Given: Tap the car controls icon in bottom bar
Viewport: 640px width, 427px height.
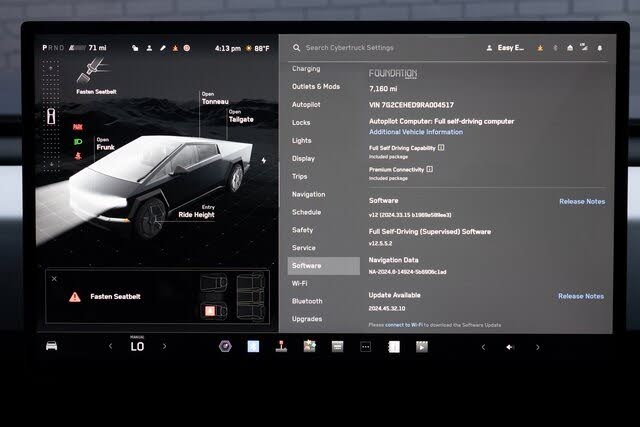Looking at the screenshot, I should tap(51, 346).
